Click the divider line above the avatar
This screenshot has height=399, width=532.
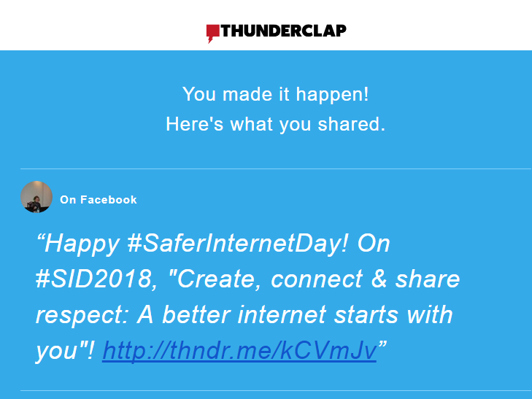(x=276, y=168)
